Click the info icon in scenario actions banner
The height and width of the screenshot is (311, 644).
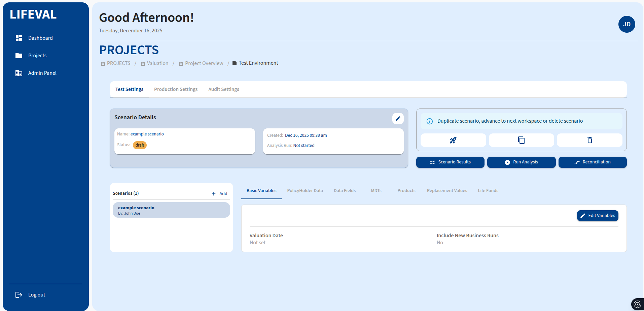coord(430,121)
